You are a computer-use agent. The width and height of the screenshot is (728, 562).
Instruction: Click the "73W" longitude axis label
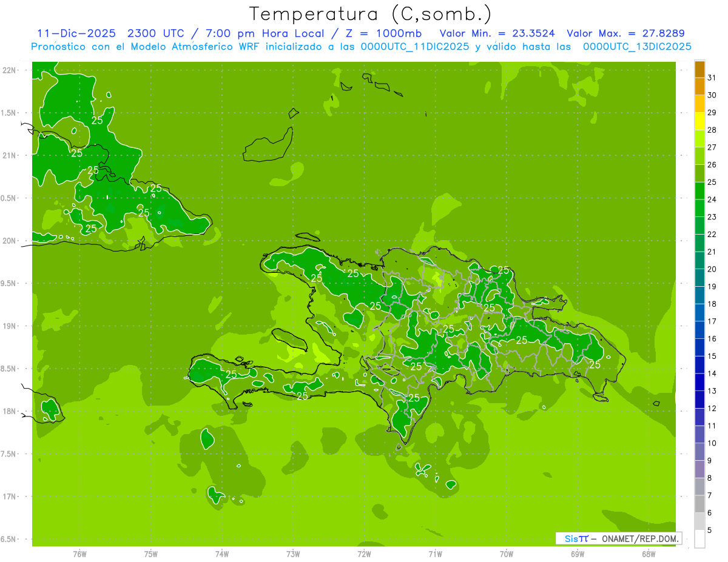pos(293,554)
